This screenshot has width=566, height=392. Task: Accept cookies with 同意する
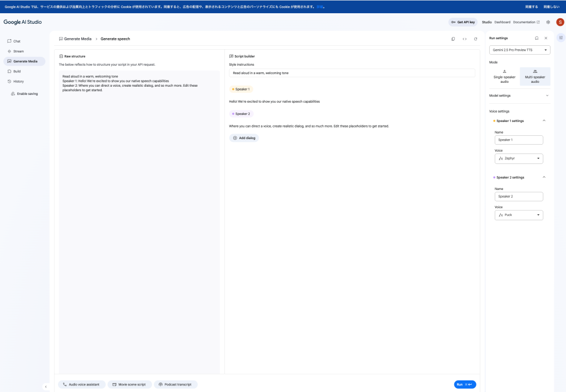[x=531, y=7]
